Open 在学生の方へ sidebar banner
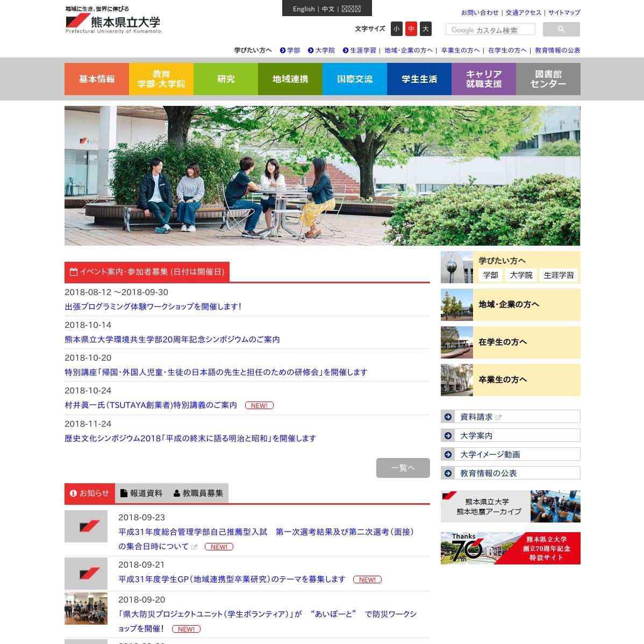Screen dimensions: 644x644 point(511,342)
